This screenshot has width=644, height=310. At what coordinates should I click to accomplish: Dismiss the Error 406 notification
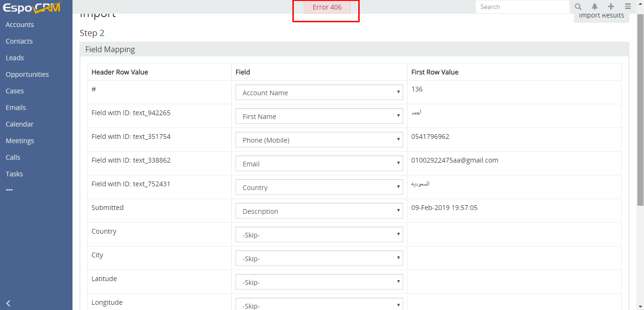pyautogui.click(x=327, y=7)
